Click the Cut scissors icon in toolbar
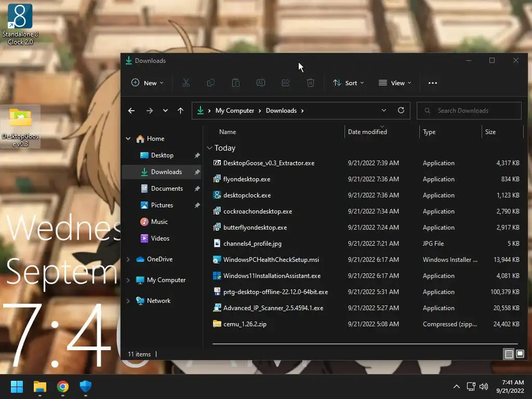This screenshot has width=532, height=399. tap(186, 83)
